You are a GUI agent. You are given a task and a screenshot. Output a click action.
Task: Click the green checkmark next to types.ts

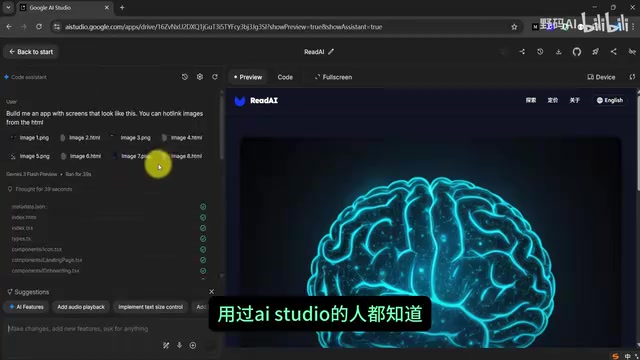pos(203,238)
